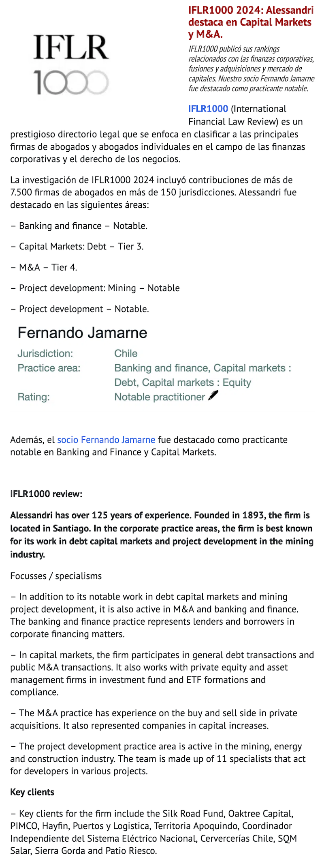324x868 pixels.
Task: Click the italic summary under the headline
Action: [251, 69]
